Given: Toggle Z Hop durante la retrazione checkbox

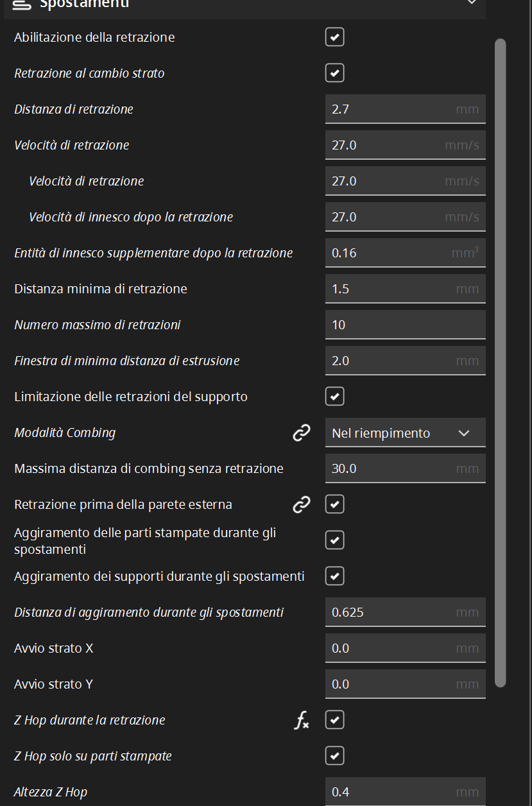Looking at the screenshot, I should 335,720.
